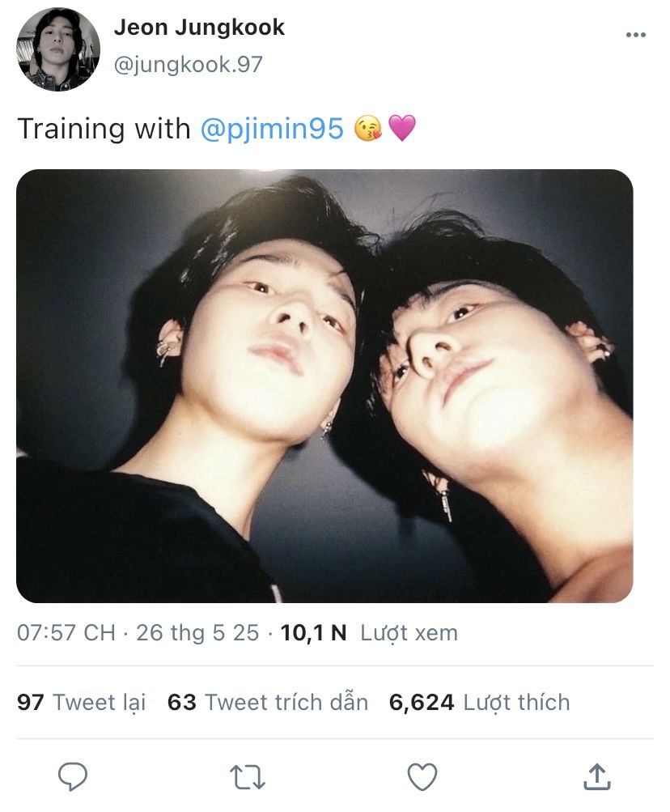View the 6,624 Lượt thích list

point(480,702)
